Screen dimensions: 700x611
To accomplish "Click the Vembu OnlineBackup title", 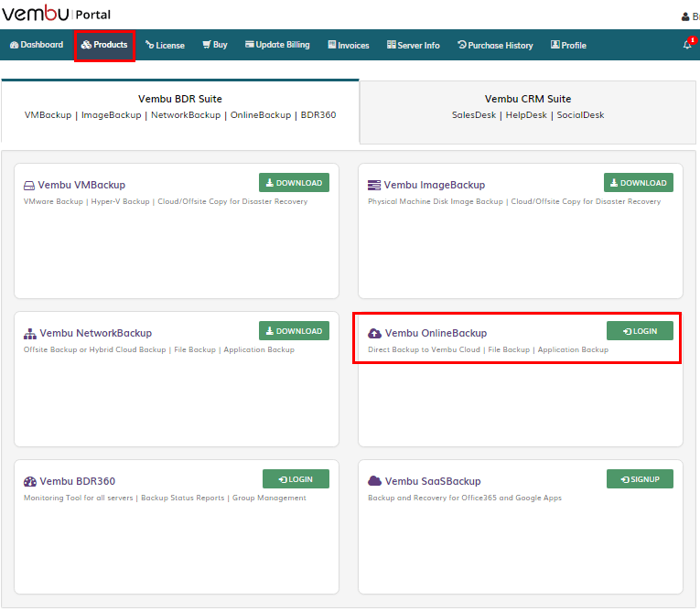I will (436, 333).
